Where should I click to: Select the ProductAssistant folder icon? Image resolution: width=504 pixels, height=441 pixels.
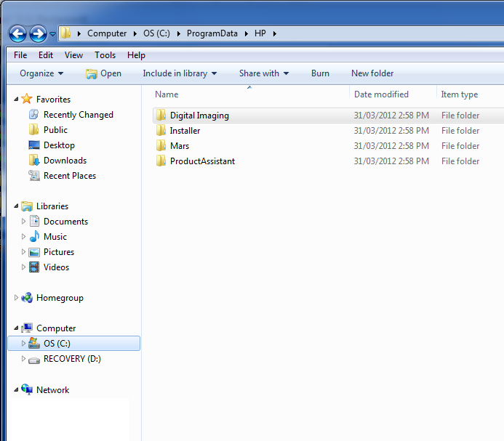click(x=161, y=161)
